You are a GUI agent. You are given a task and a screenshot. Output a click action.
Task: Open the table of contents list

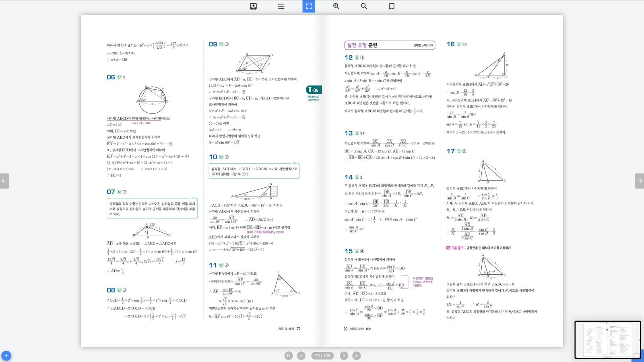click(281, 6)
